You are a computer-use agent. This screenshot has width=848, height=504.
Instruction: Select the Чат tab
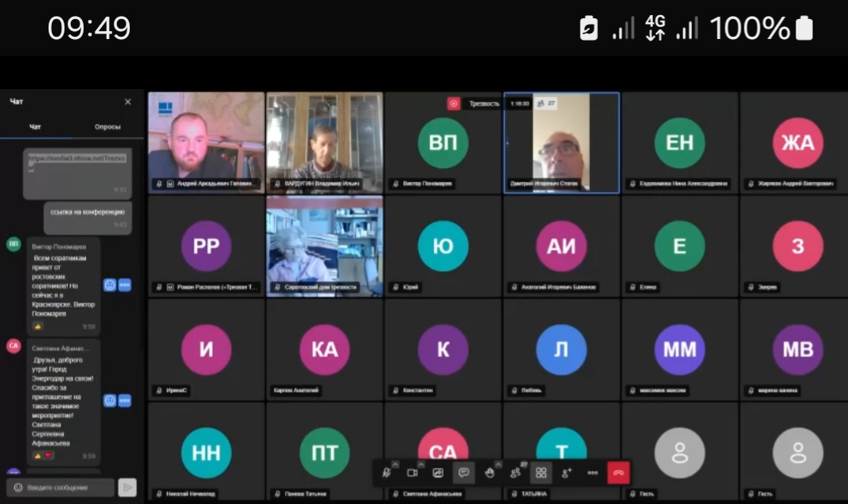point(36,127)
